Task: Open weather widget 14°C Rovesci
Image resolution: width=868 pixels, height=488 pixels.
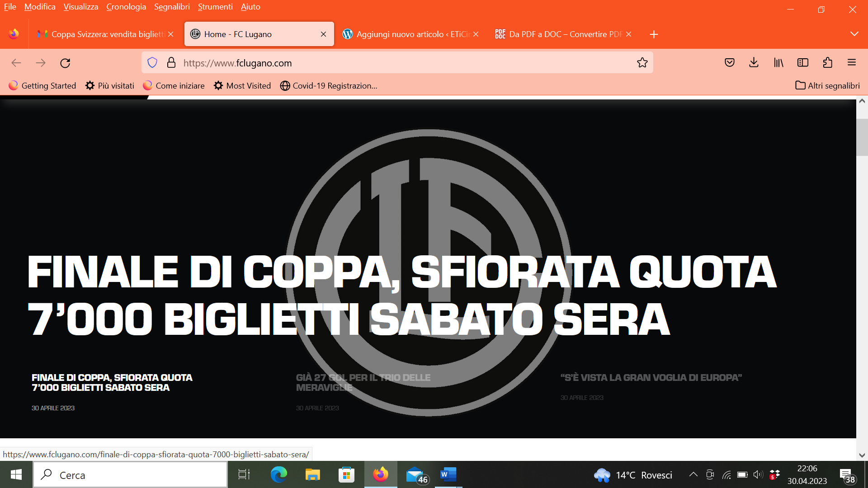Action: 633,475
